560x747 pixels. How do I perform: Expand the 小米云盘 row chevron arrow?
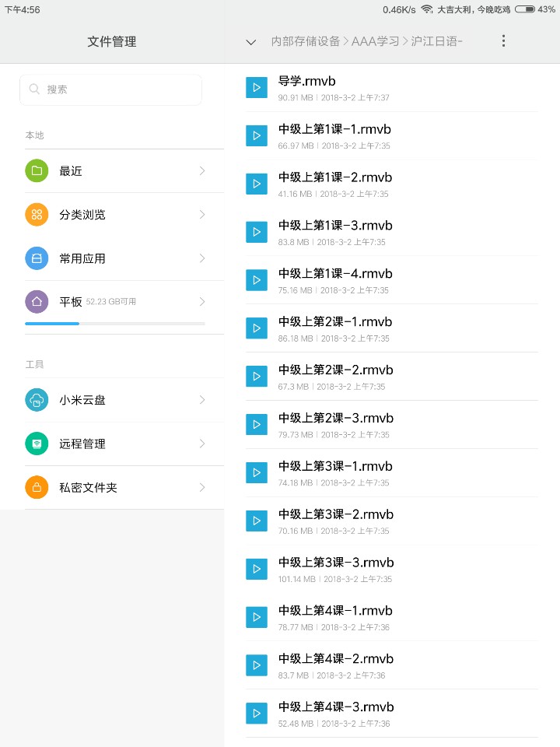pos(202,400)
